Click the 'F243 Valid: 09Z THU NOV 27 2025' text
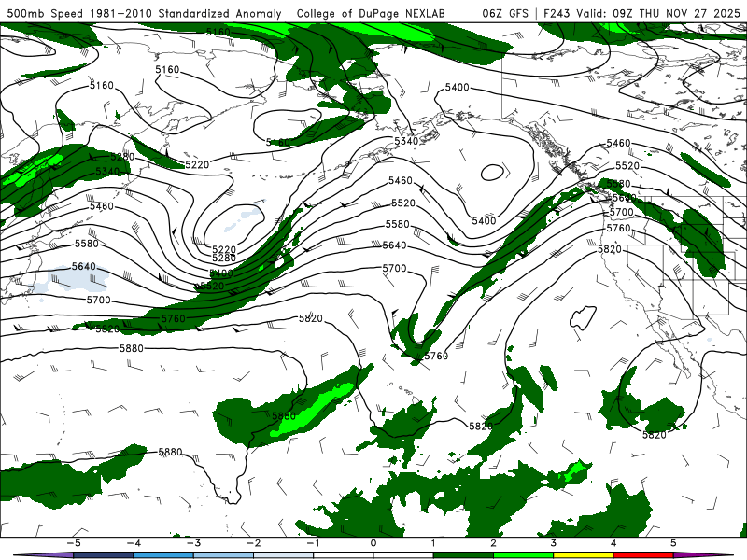Screen dimensions: 747x560 coord(641,13)
